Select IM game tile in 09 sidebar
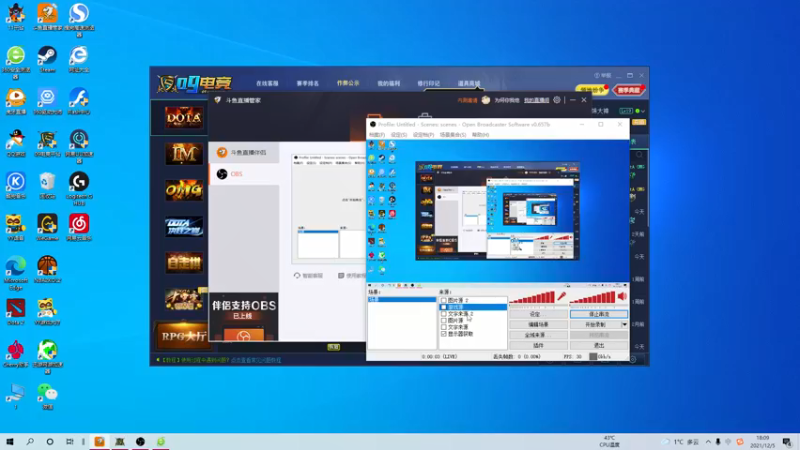This screenshot has width=800, height=450. click(184, 154)
